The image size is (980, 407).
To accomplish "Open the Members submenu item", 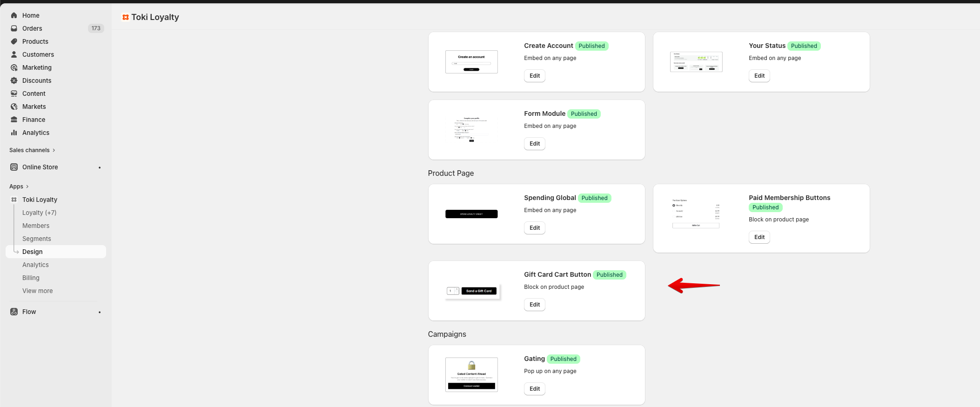I will click(36, 226).
